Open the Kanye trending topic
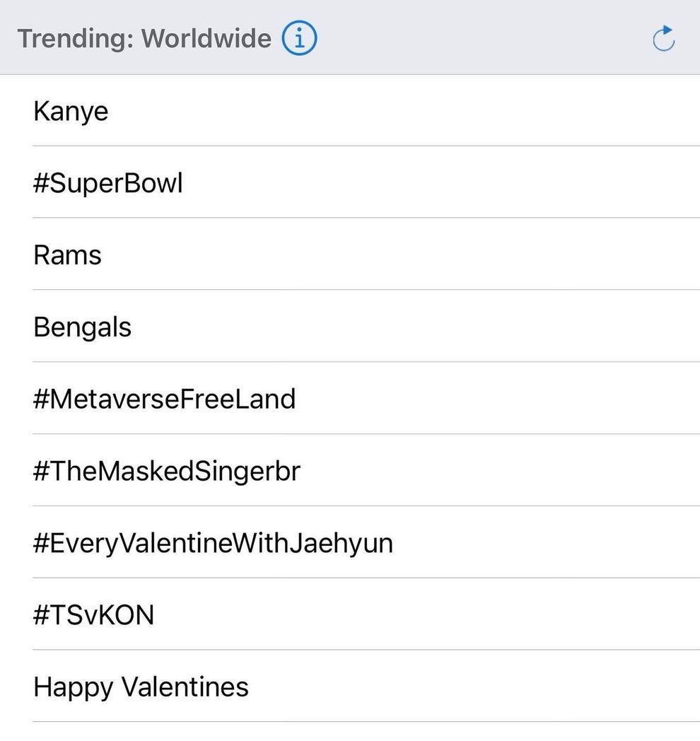 click(x=71, y=111)
